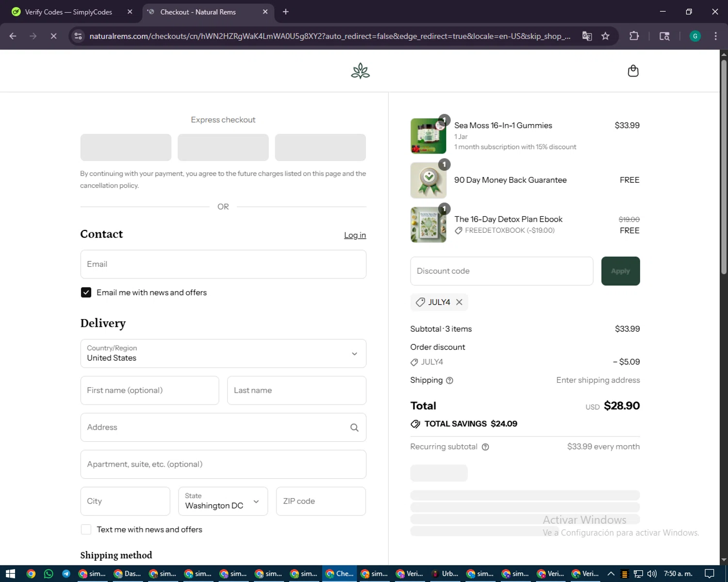
Task: Click the middle express checkout button
Action: pos(223,147)
